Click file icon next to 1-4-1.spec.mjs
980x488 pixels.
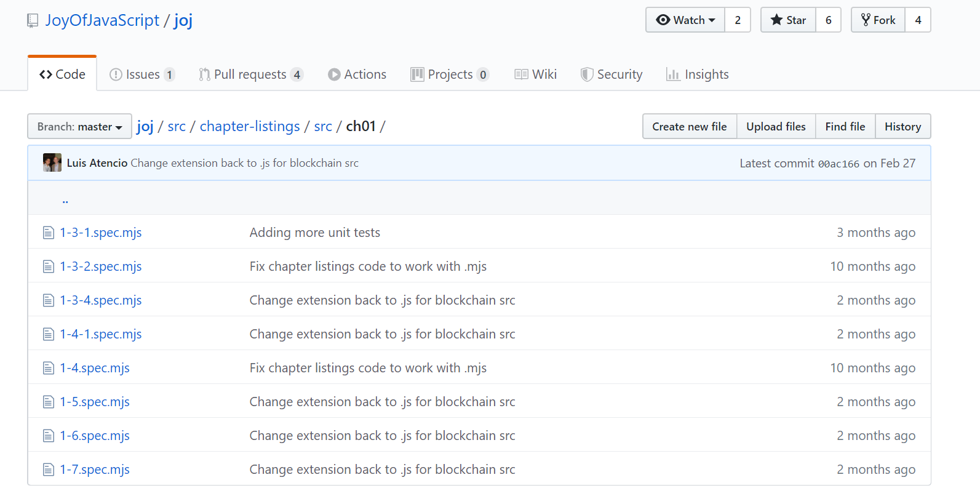point(49,334)
